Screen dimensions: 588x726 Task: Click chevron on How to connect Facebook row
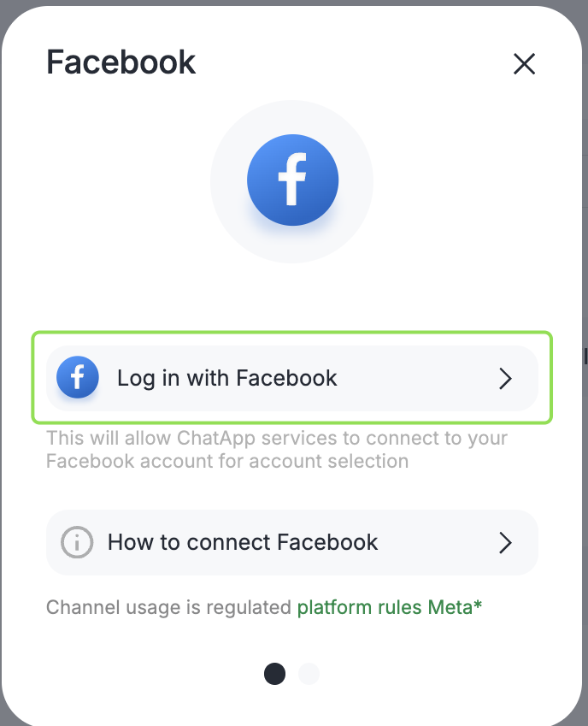505,542
